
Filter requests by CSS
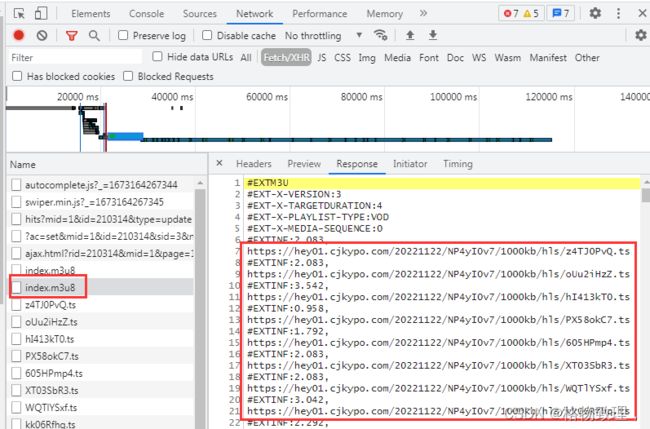click(342, 58)
